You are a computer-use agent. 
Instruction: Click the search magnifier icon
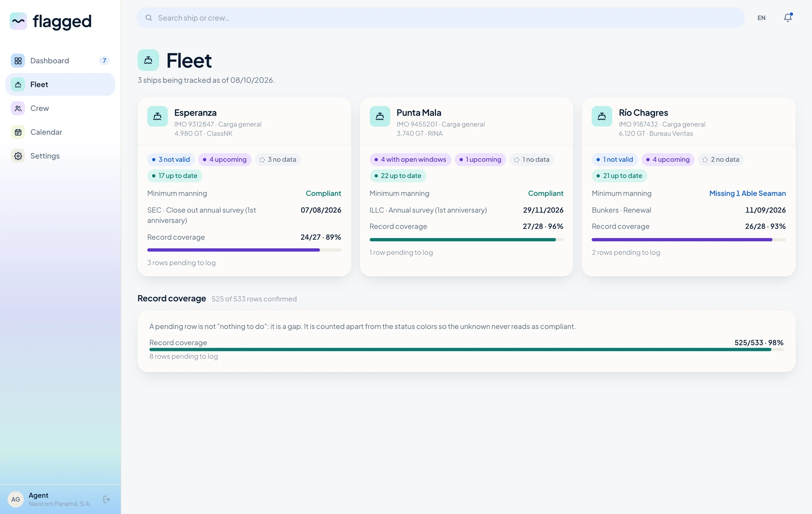click(x=149, y=18)
